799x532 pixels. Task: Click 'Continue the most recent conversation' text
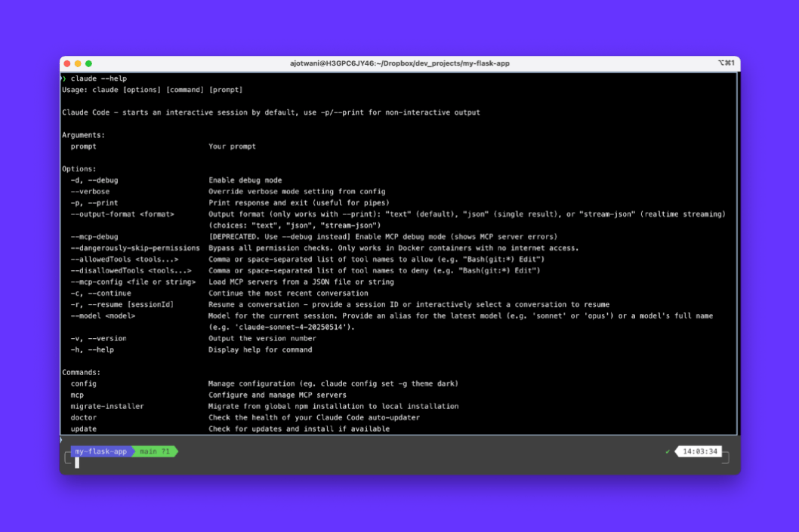click(288, 294)
